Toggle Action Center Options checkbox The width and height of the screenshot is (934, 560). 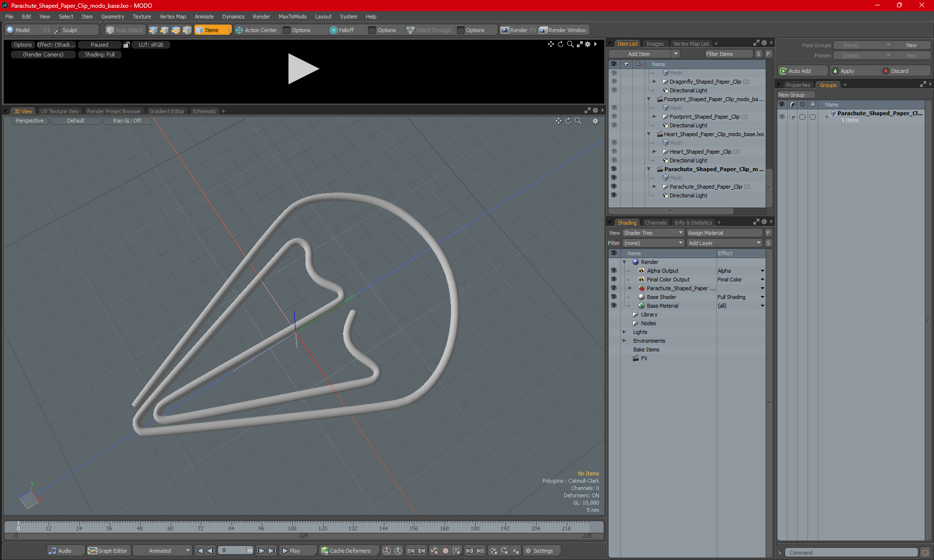tap(287, 30)
